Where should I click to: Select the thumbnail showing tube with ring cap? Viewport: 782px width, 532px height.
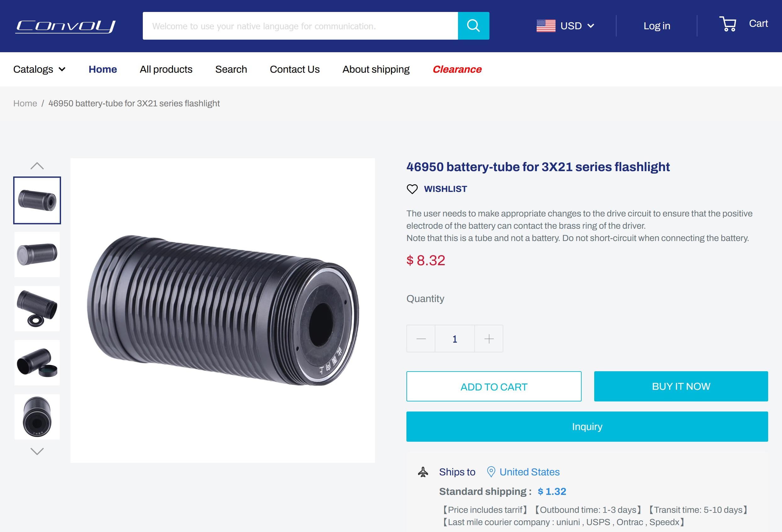point(37,309)
